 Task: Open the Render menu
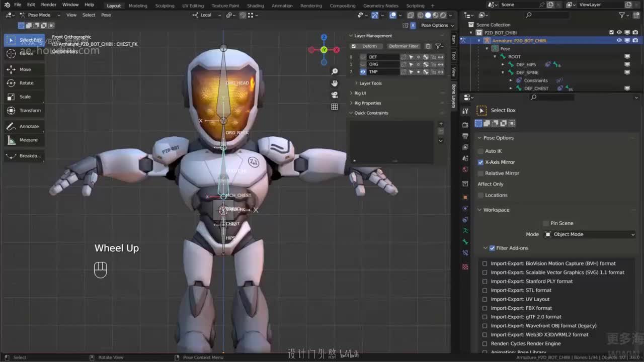click(x=48, y=5)
